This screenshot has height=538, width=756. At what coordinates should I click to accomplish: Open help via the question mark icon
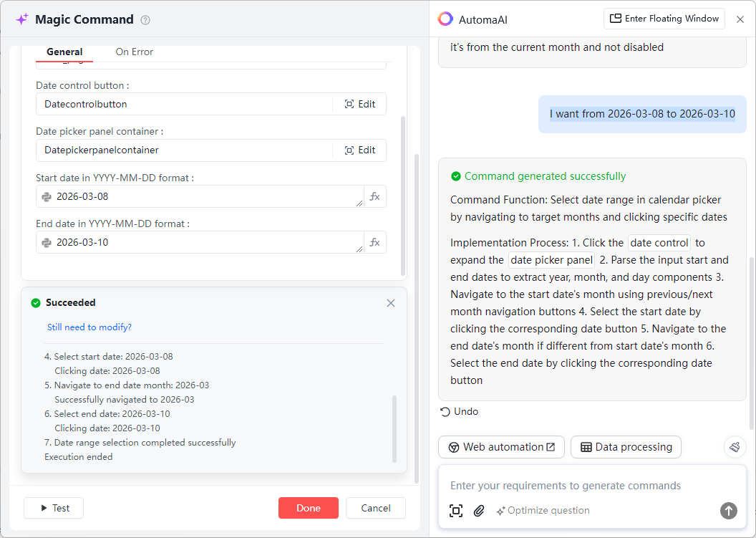(145, 20)
